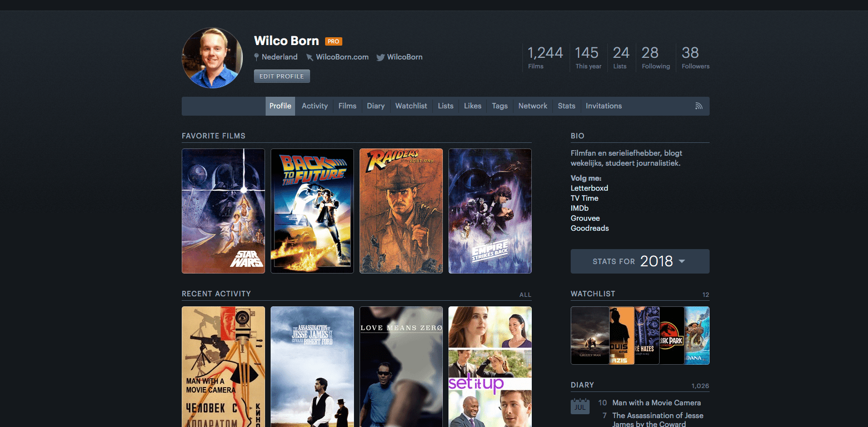
Task: Click the location pin icon
Action: tap(256, 57)
